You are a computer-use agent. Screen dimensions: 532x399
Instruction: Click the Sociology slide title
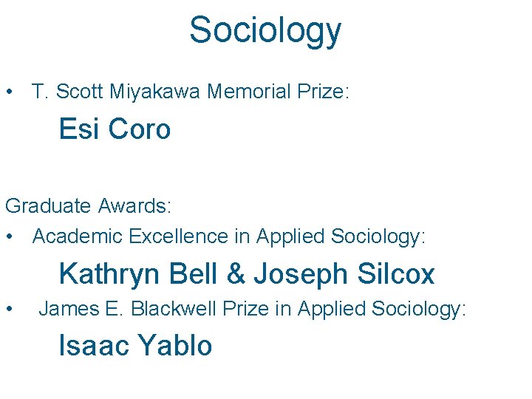click(265, 31)
